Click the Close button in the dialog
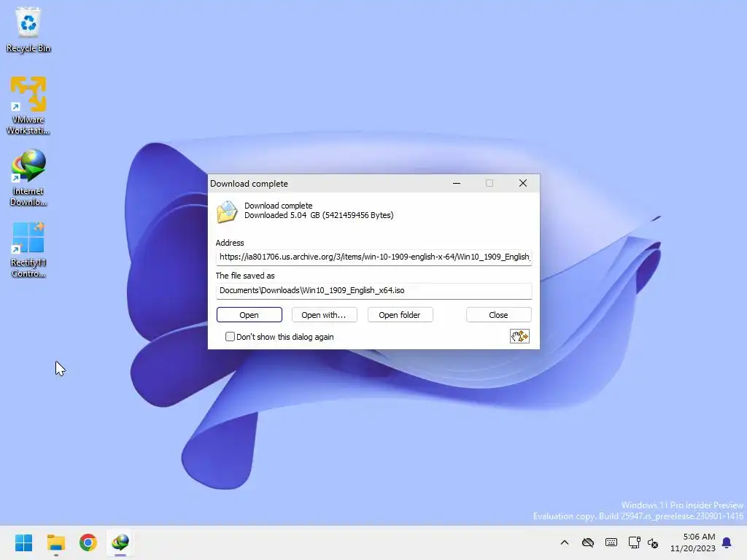Image resolution: width=747 pixels, height=560 pixels. [x=498, y=315]
